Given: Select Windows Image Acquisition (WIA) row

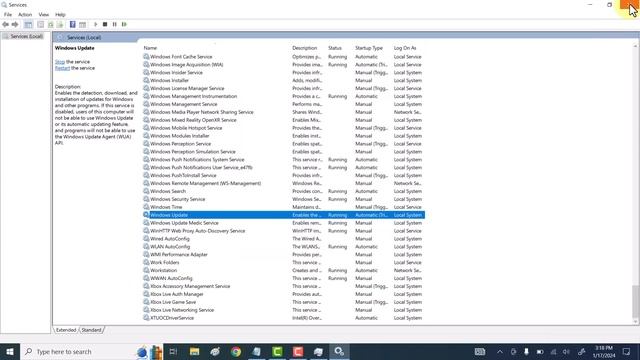Looking at the screenshot, I should (x=284, y=64).
